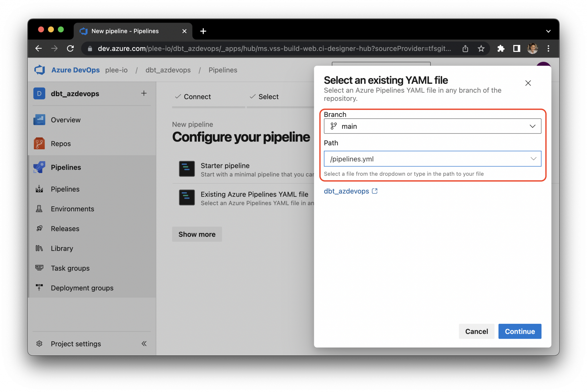Open Repos from the sidebar
The image size is (587, 392).
(60, 144)
